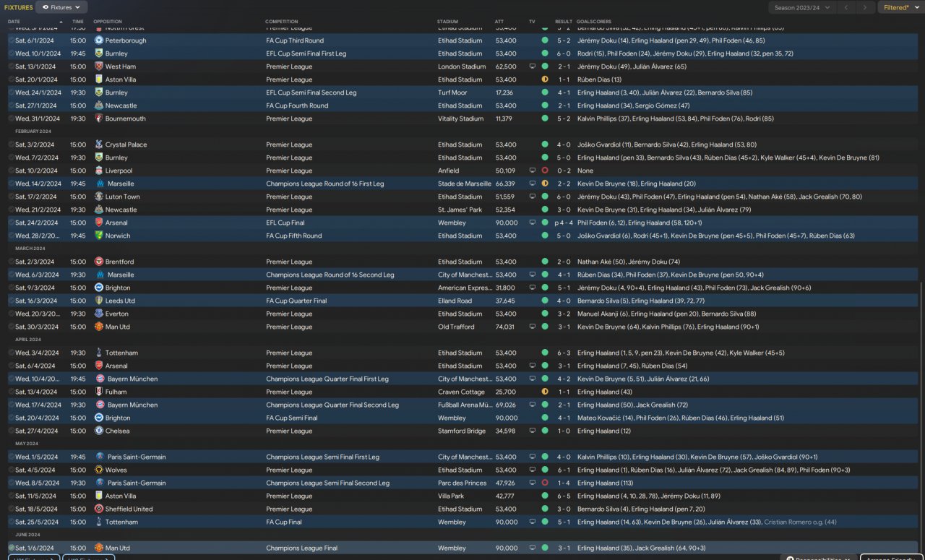Image resolution: width=925 pixels, height=560 pixels.
Task: Sort by the Opposition column header
Action: point(108,22)
